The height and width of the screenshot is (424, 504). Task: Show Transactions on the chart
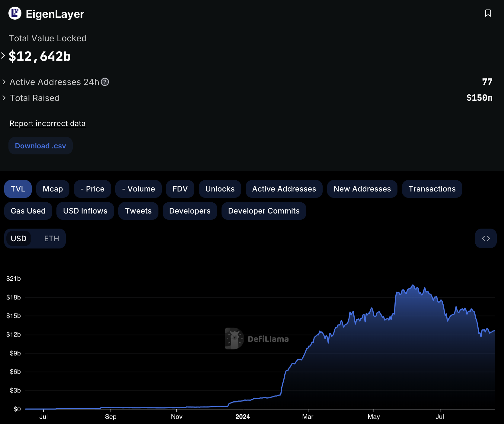432,189
